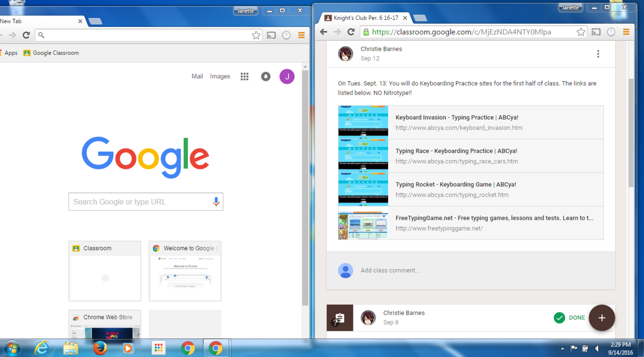Click the Classroom page vertical scrollbar
Image resolution: width=644 pixels, height=357 pixels.
631,132
